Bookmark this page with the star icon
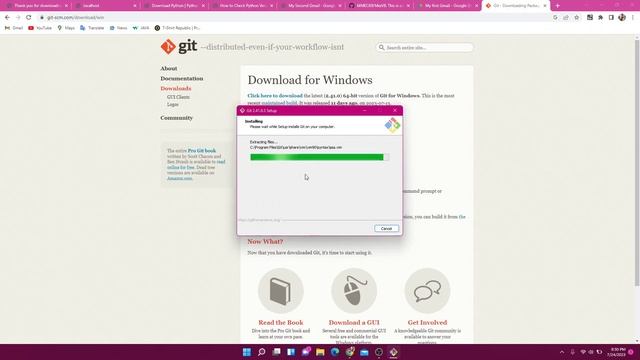Viewport: 640px width, 360px height. tap(577, 18)
